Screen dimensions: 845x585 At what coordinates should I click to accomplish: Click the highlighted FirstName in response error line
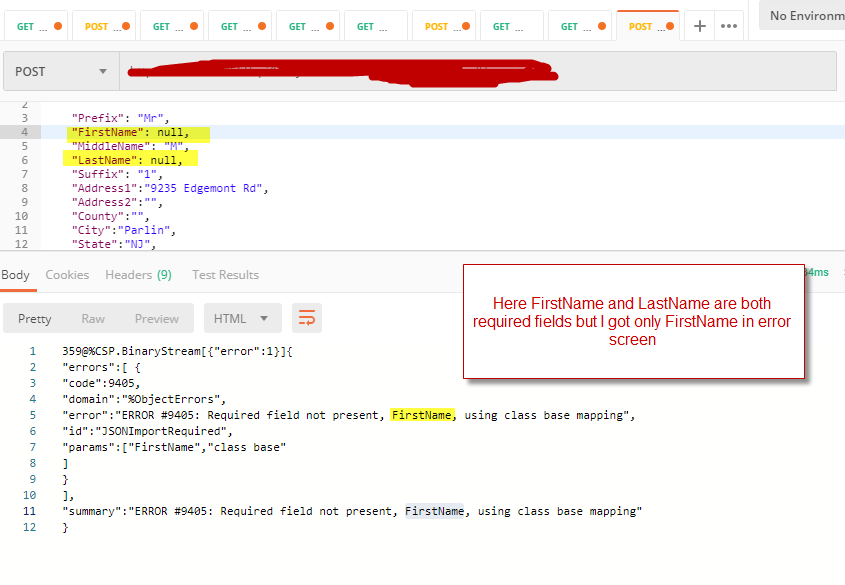click(x=422, y=414)
